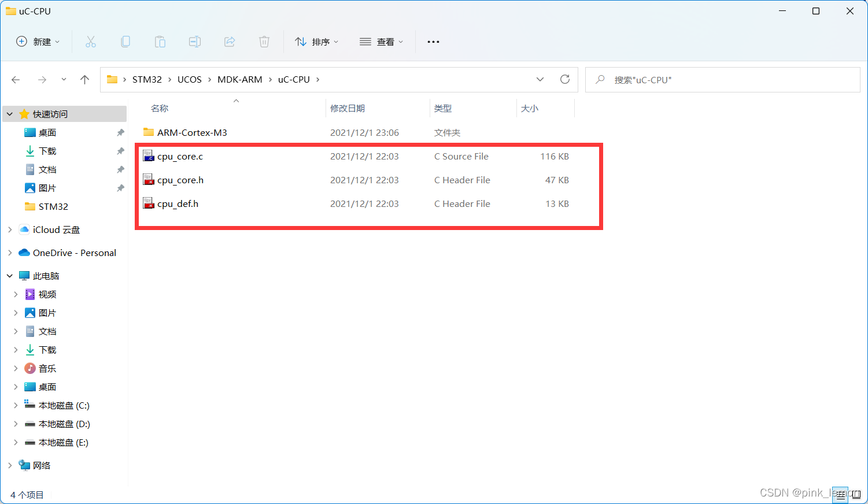Click the back navigation arrow
This screenshot has width=868, height=504.
pos(16,79)
